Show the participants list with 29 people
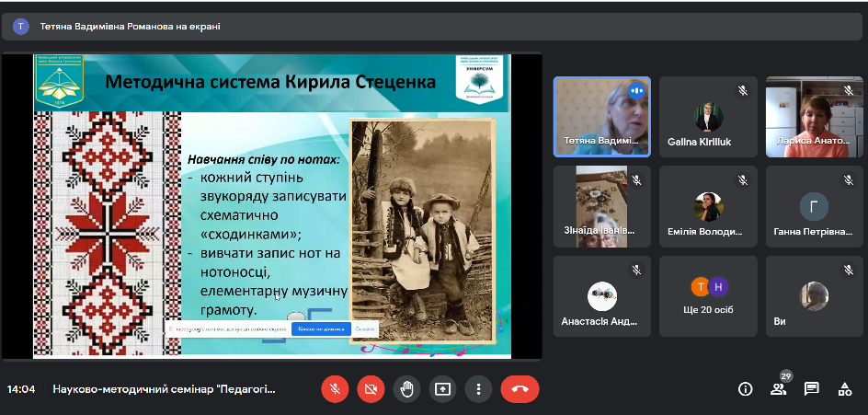Viewport: 868px width, 415px height. (779, 389)
